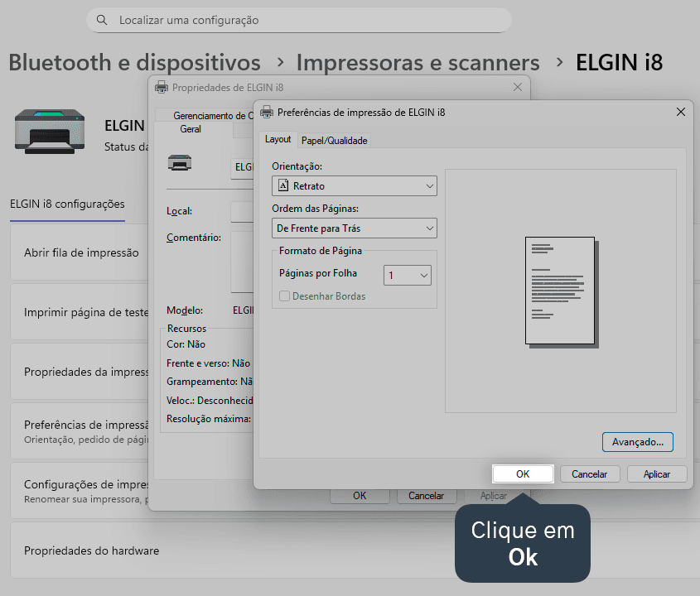The image size is (700, 596).
Task: Click the Localizar uma configuração search field
Action: 299,20
